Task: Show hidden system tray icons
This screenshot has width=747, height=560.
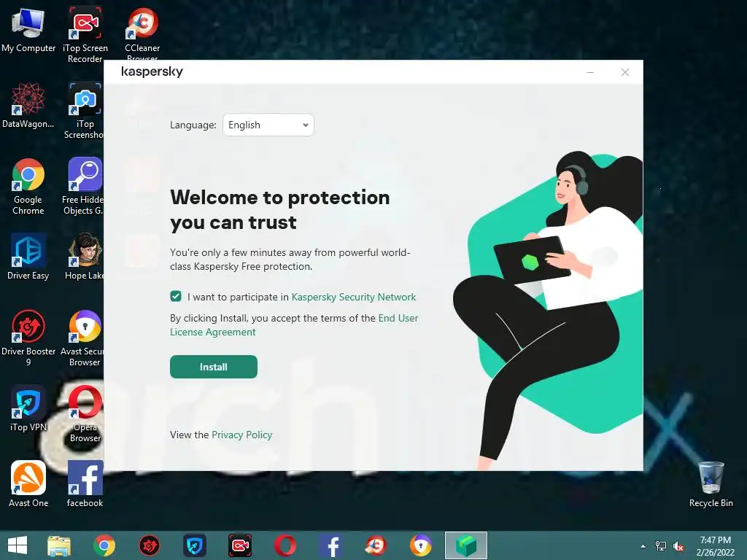Action: coord(643,546)
